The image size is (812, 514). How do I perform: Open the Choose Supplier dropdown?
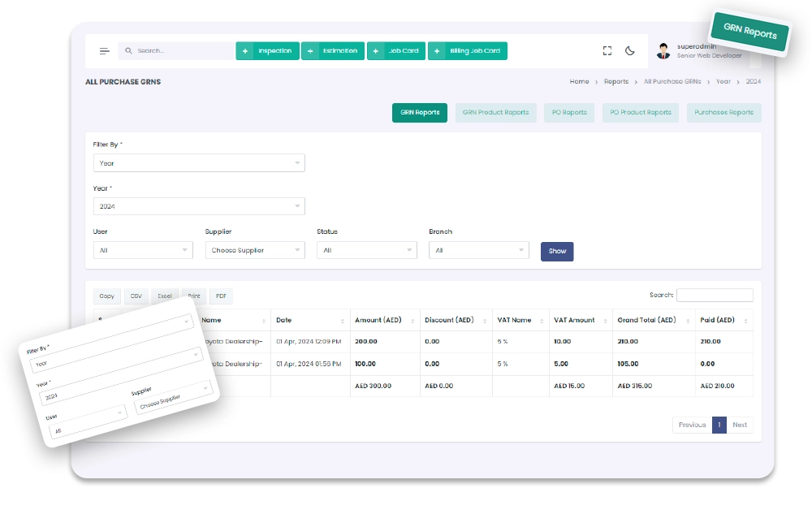(x=255, y=250)
